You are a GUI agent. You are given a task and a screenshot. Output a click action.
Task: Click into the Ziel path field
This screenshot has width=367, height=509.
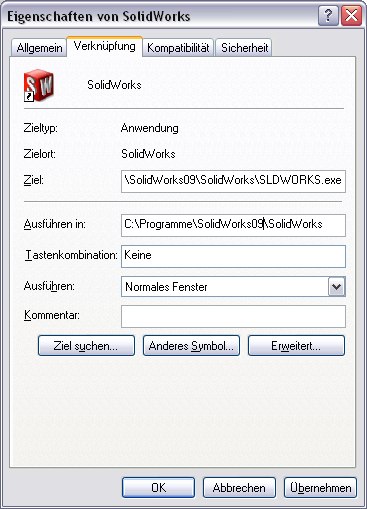point(233,181)
